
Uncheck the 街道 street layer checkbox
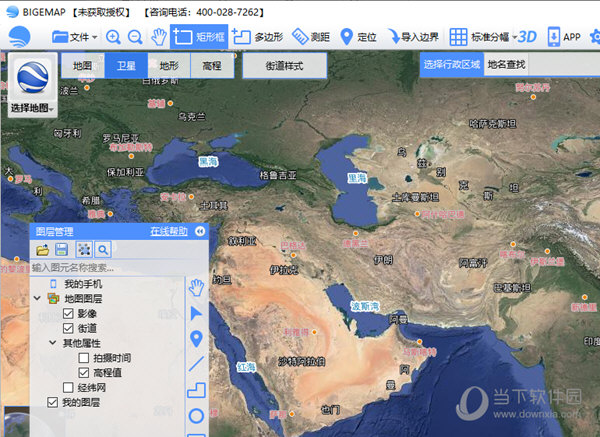(x=68, y=328)
